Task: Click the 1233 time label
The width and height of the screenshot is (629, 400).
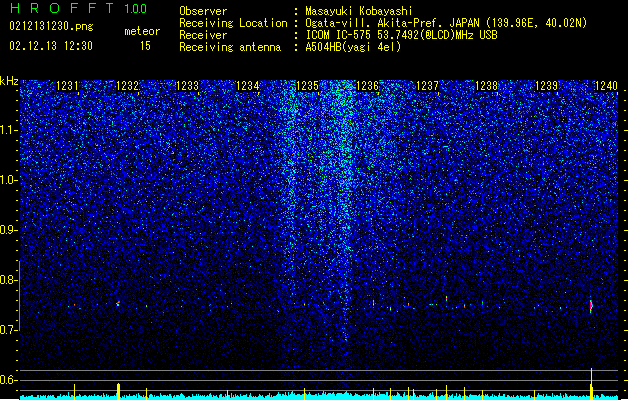Action: pos(187,86)
